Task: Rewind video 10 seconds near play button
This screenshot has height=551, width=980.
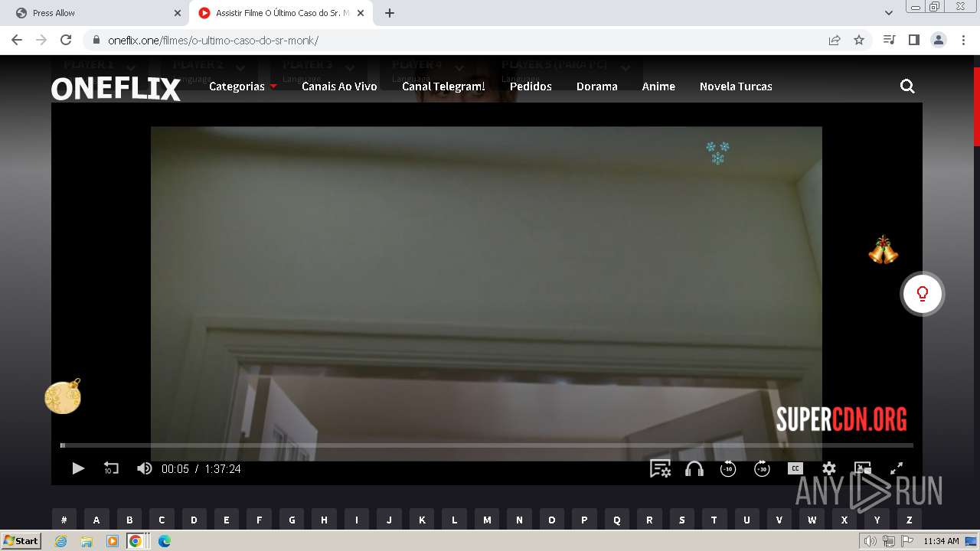Action: click(x=111, y=468)
